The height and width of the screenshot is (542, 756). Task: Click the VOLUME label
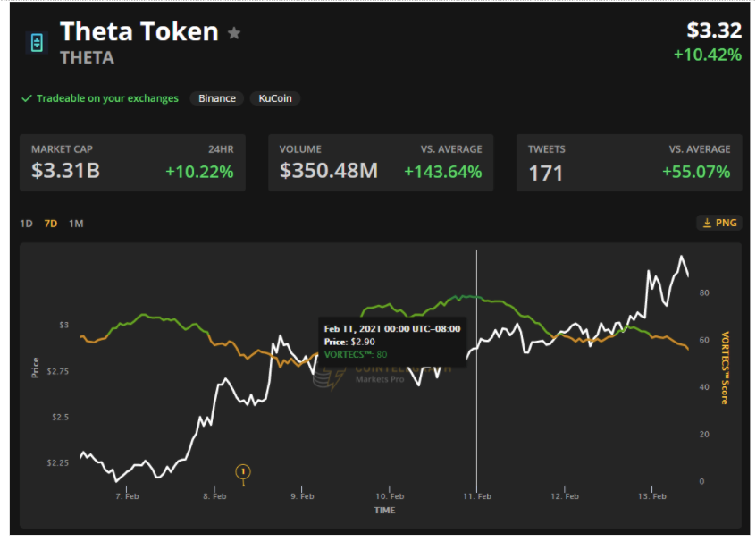tap(300, 149)
